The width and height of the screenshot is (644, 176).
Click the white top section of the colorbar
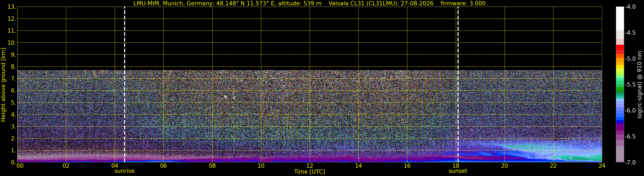pos(620,19)
